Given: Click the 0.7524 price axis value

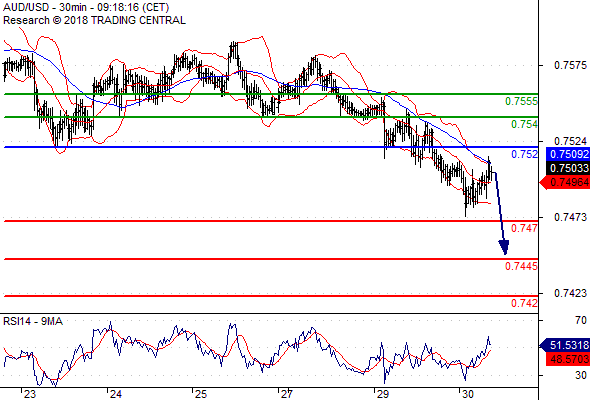Looking at the screenshot, I should (570, 141).
